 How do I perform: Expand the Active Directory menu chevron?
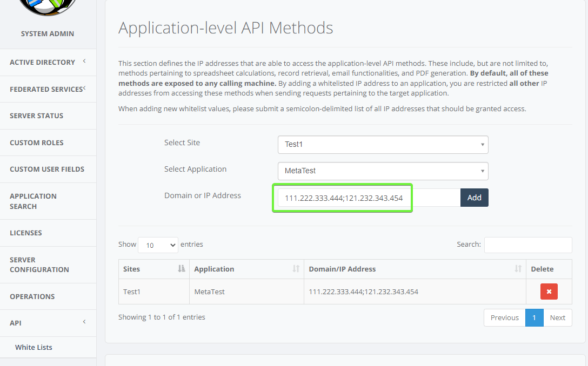point(84,61)
